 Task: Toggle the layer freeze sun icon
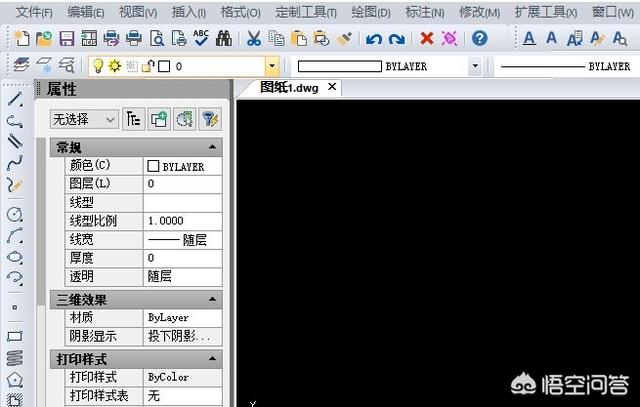tap(115, 66)
